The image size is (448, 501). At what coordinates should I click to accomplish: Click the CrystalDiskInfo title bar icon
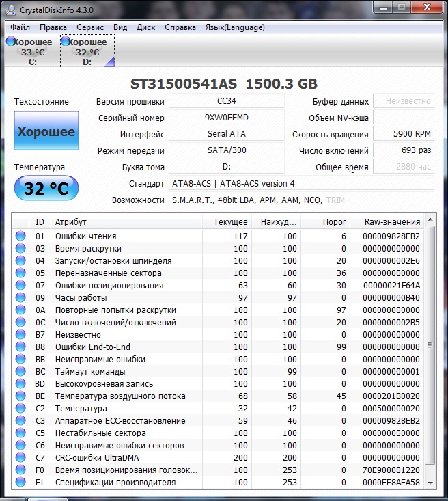(x=11, y=10)
